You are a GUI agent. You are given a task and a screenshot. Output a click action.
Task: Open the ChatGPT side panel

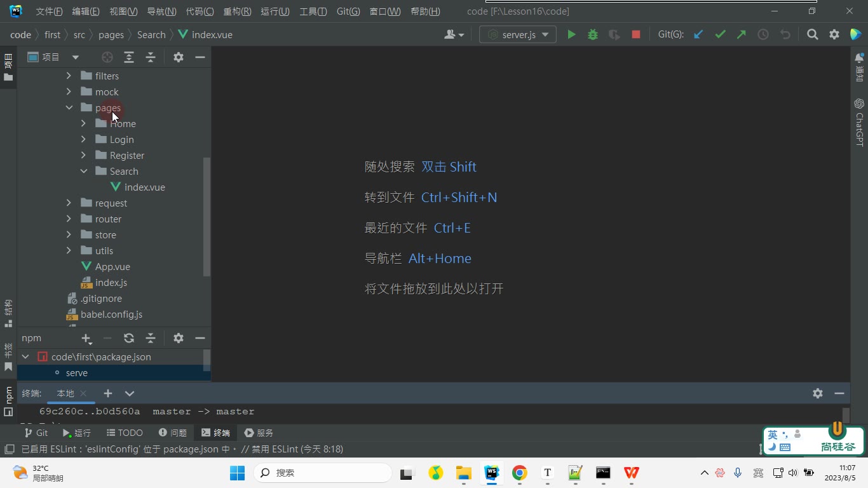pyautogui.click(x=859, y=122)
